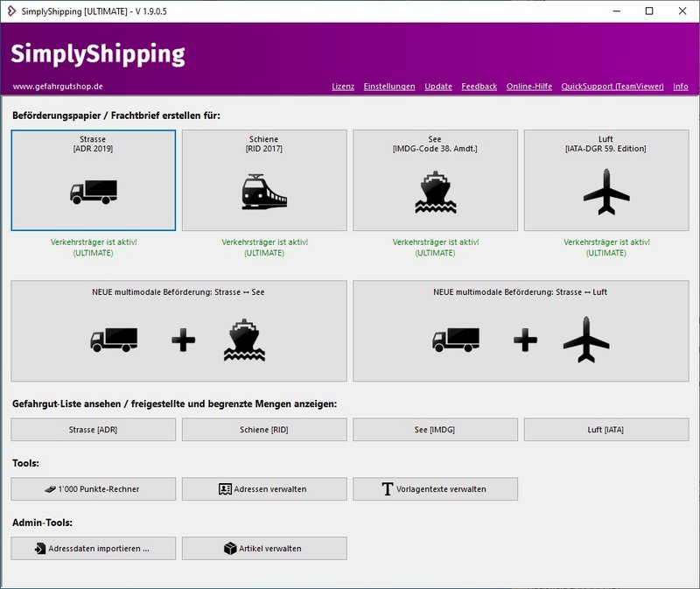This screenshot has height=589, width=700.
Task: Open Vorlagentexte verwalten template texts
Action: [x=435, y=488]
